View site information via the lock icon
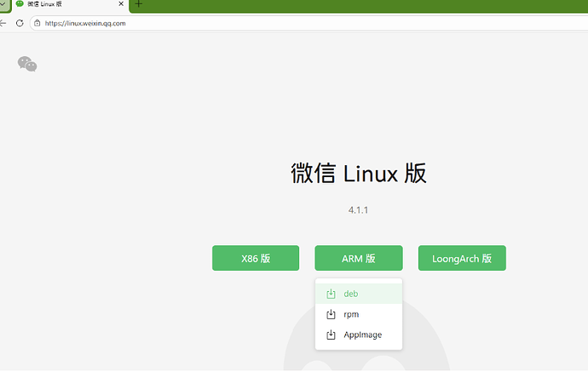The width and height of the screenshot is (588, 372). pyautogui.click(x=37, y=23)
